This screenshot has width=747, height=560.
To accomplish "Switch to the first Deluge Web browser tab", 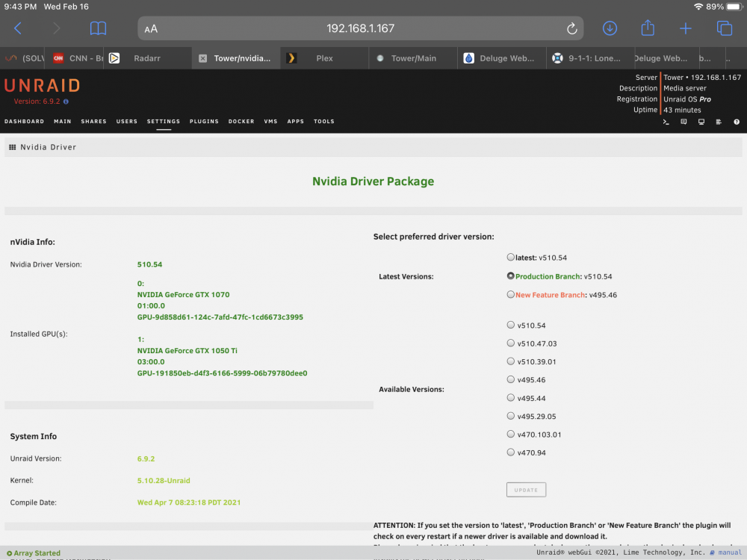I will pyautogui.click(x=502, y=58).
